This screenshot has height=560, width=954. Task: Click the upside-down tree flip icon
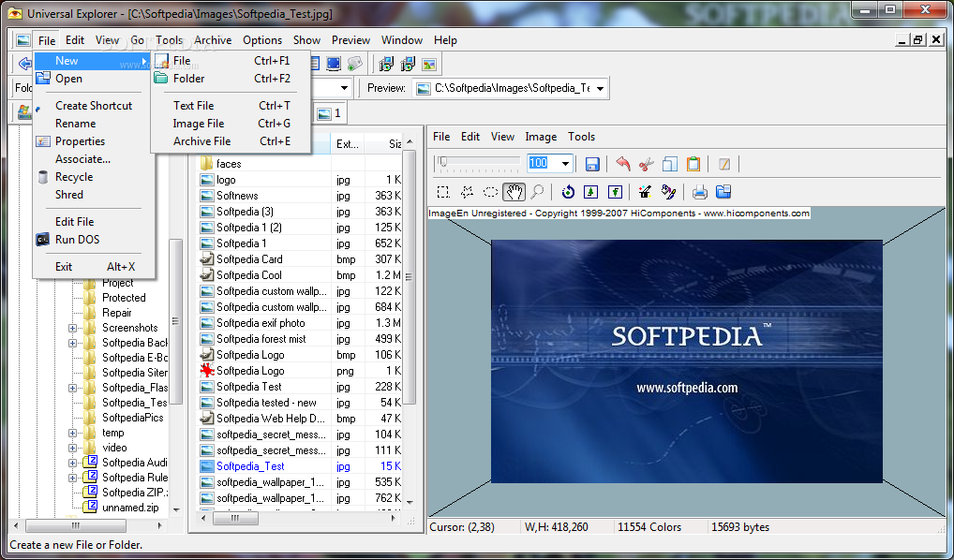615,192
